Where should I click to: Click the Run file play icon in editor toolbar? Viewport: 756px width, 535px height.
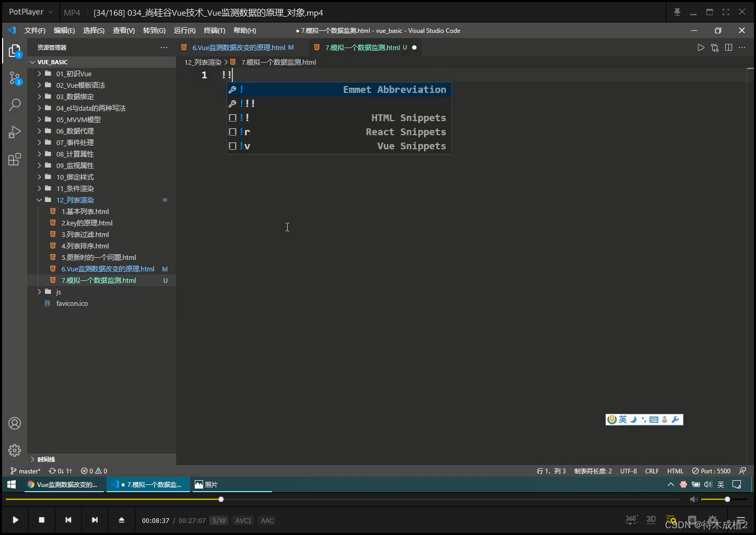coord(701,47)
